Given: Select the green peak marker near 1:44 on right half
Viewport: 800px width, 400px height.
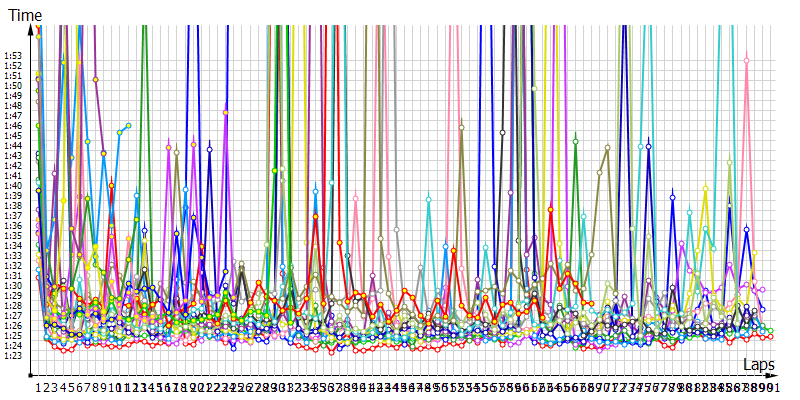Looking at the screenshot, I should tap(575, 141).
